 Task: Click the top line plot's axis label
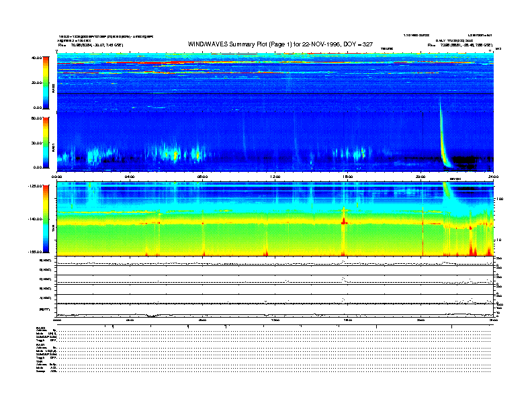tap(45, 261)
